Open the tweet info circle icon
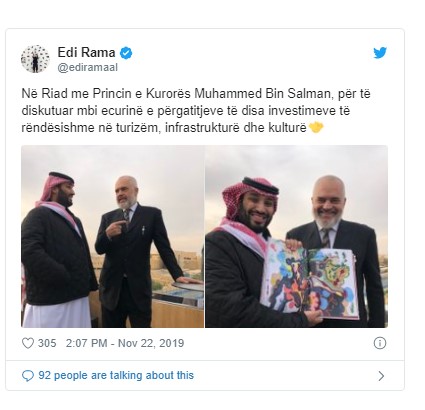 click(380, 343)
